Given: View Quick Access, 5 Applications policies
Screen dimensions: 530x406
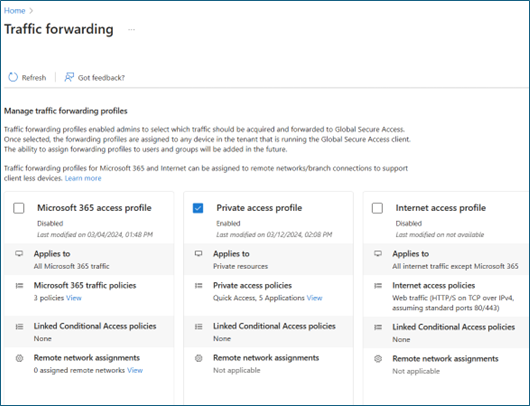Looking at the screenshot, I should (x=314, y=298).
